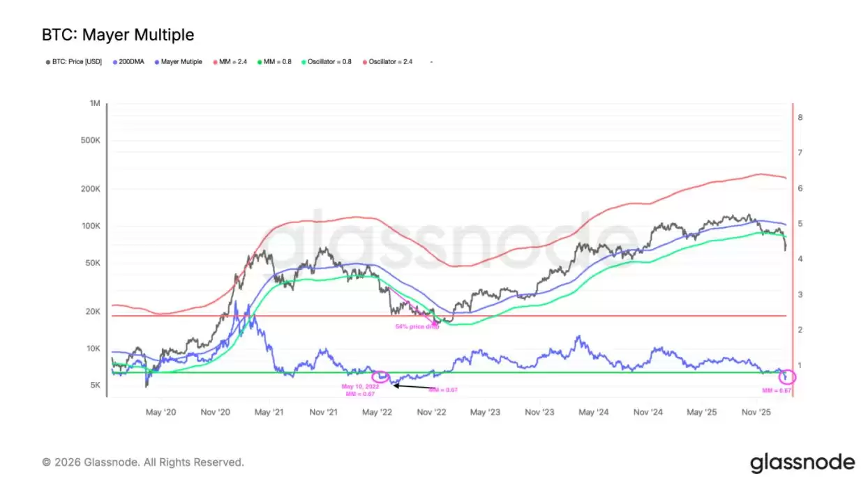This screenshot has width=868, height=495.
Task: Click the gray dot beside BTC: Price
Action: pyautogui.click(x=47, y=62)
